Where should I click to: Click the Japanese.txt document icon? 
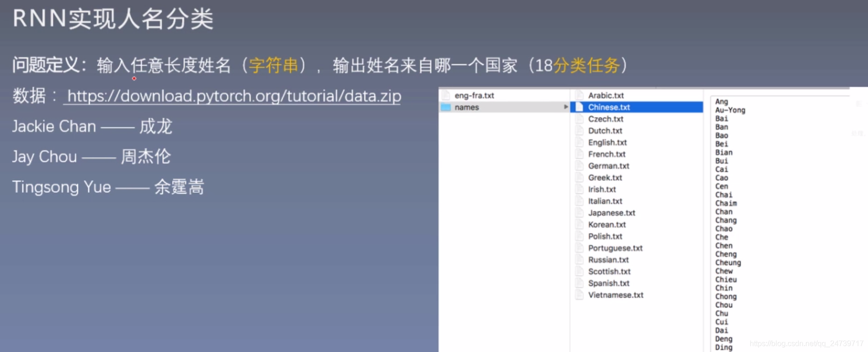click(x=579, y=213)
